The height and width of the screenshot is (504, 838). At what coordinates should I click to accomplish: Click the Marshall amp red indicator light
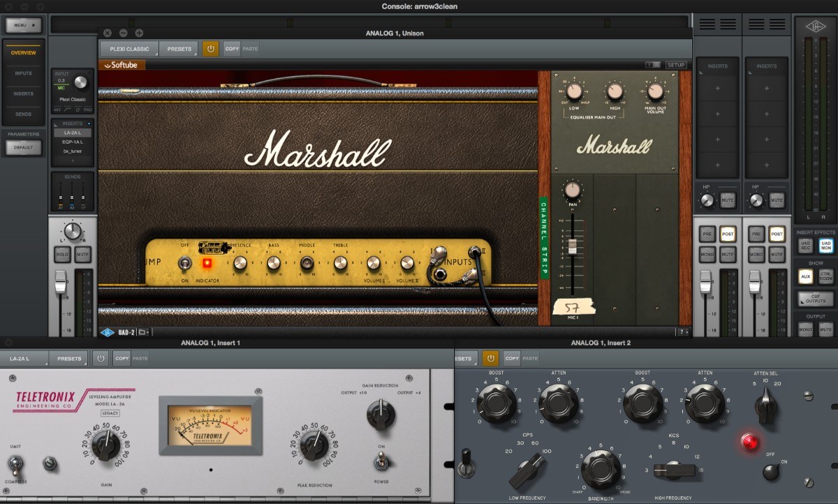207,264
